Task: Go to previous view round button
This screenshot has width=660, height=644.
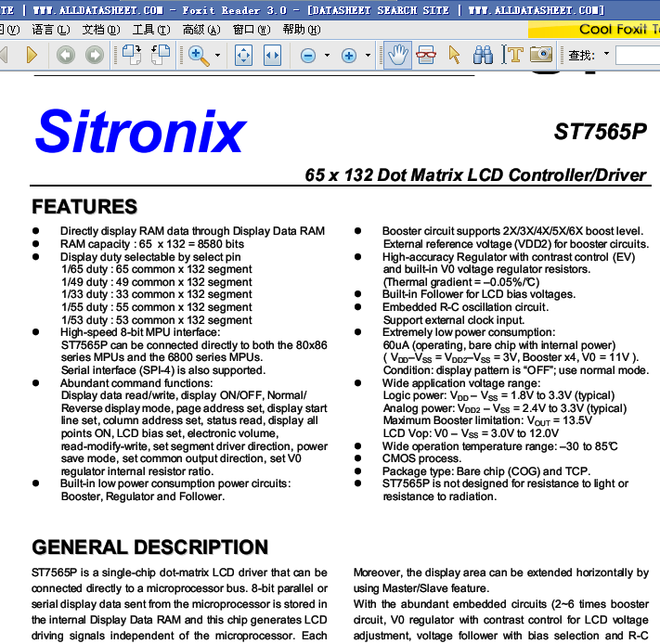Action: point(66,55)
